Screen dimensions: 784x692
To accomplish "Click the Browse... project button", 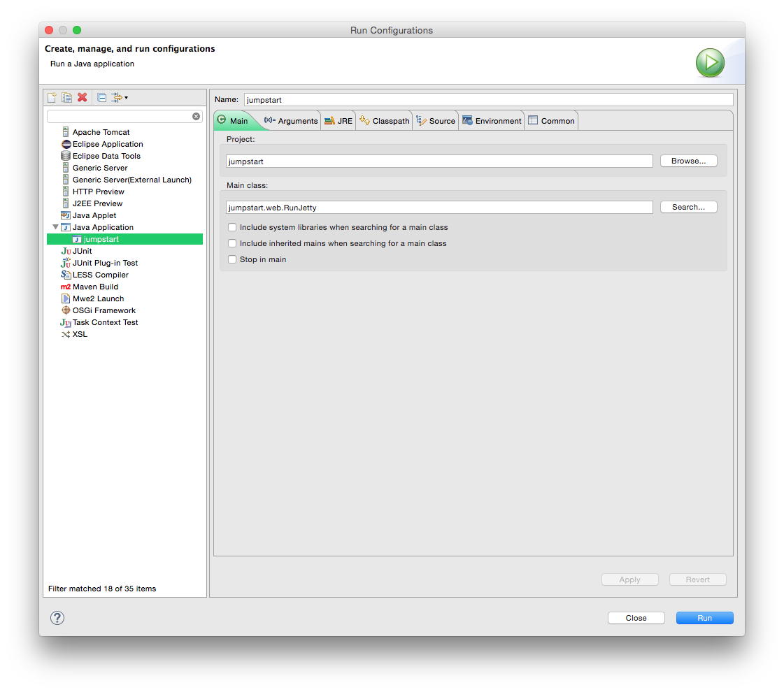I will click(688, 161).
